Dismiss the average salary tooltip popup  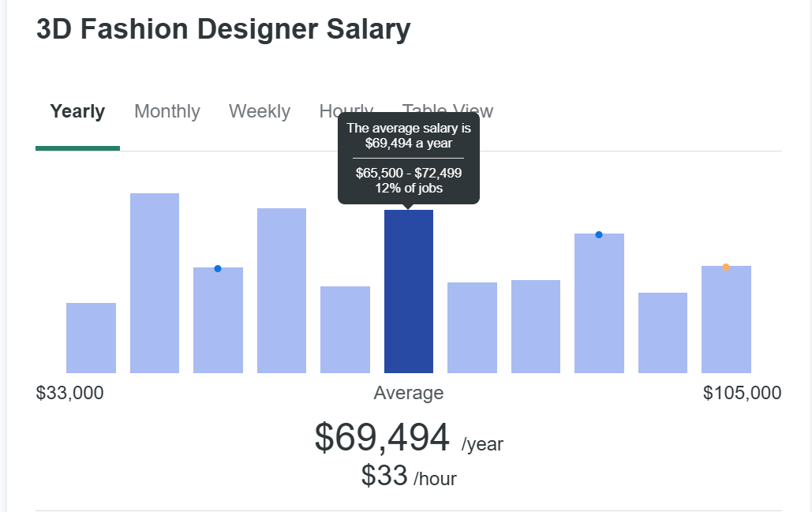[410, 158]
